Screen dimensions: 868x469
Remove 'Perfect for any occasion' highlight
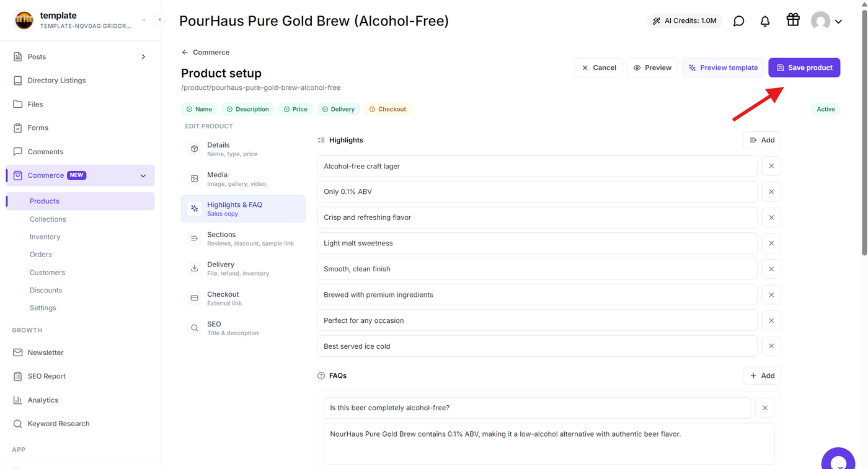click(x=771, y=320)
